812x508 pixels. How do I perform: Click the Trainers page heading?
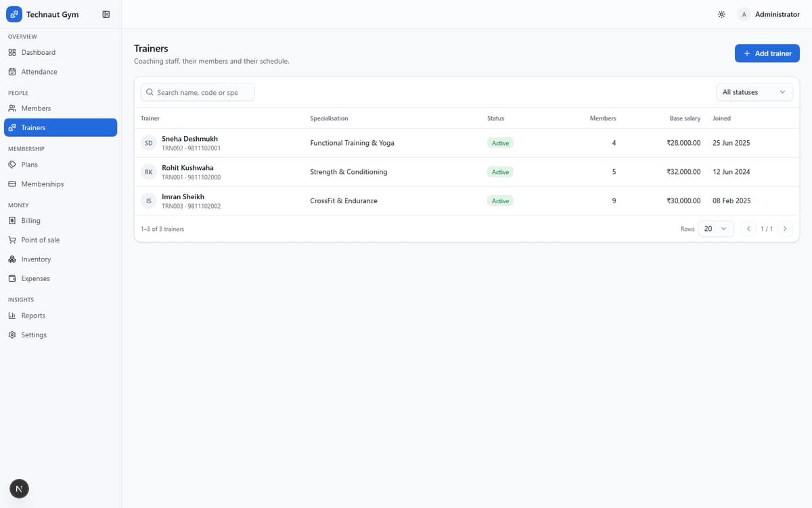point(151,49)
